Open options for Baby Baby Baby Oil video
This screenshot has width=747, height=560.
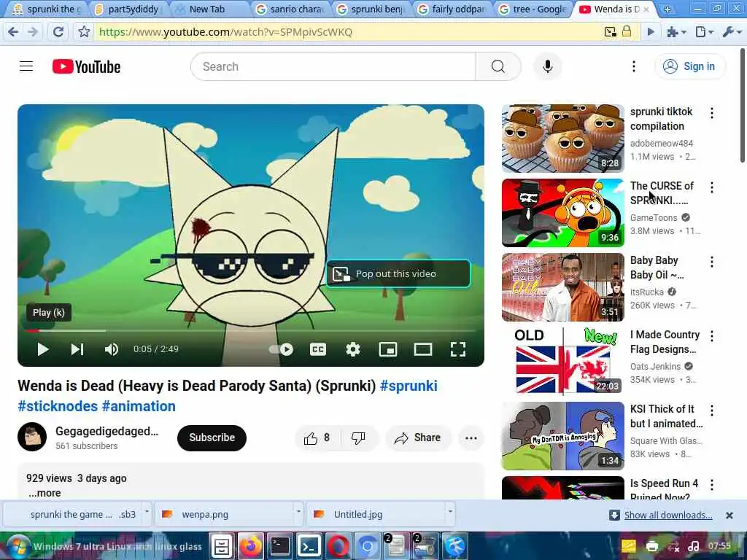(x=712, y=262)
